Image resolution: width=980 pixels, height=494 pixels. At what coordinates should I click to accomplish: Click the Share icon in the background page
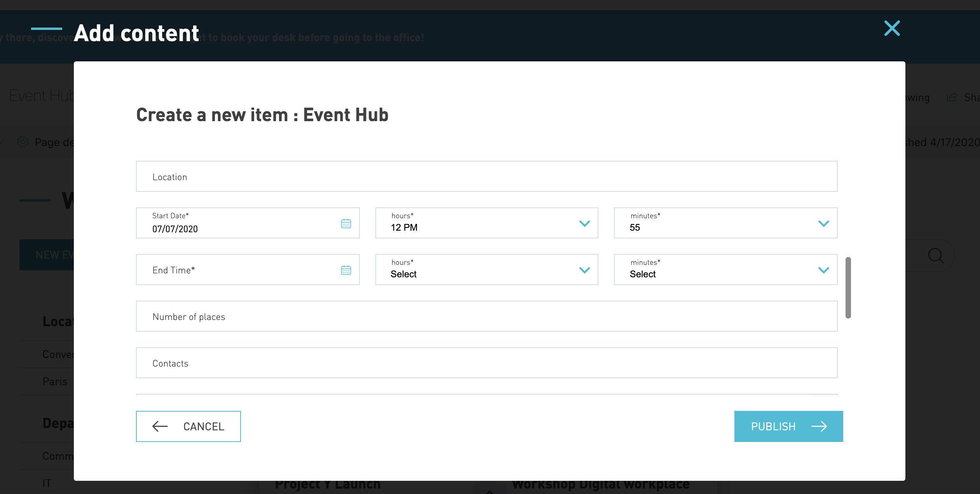[952, 97]
